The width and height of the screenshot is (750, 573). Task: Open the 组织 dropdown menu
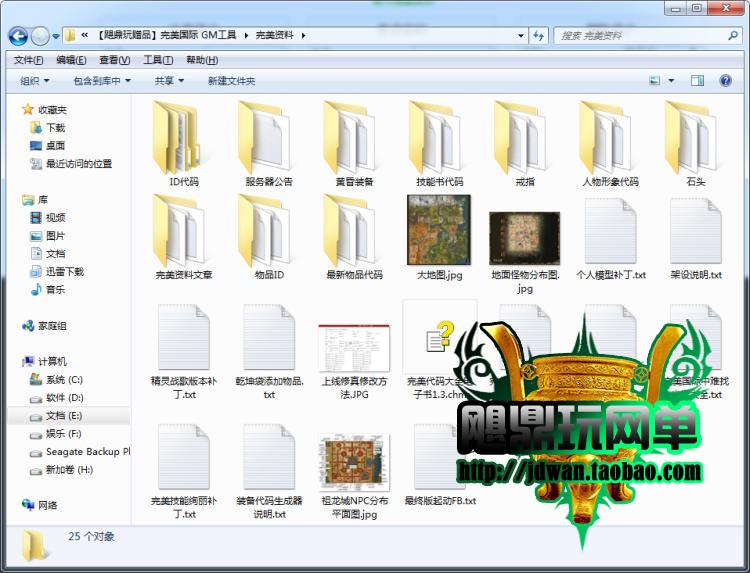pyautogui.click(x=35, y=81)
